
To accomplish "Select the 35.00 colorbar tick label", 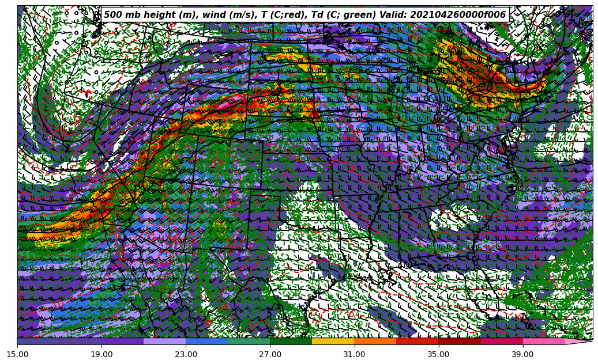I will click(439, 354).
